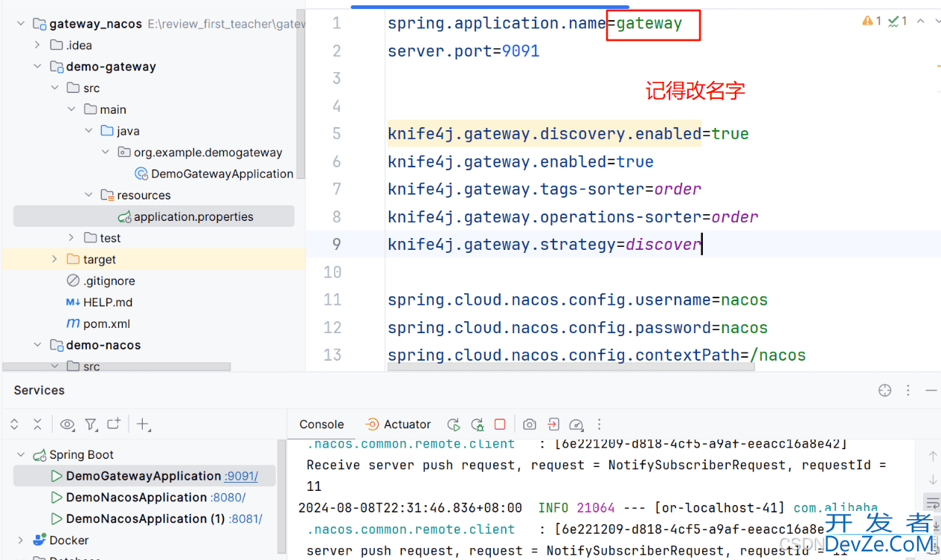This screenshot has height=560, width=941.
Task: Collapse the java folder
Action: 89,131
